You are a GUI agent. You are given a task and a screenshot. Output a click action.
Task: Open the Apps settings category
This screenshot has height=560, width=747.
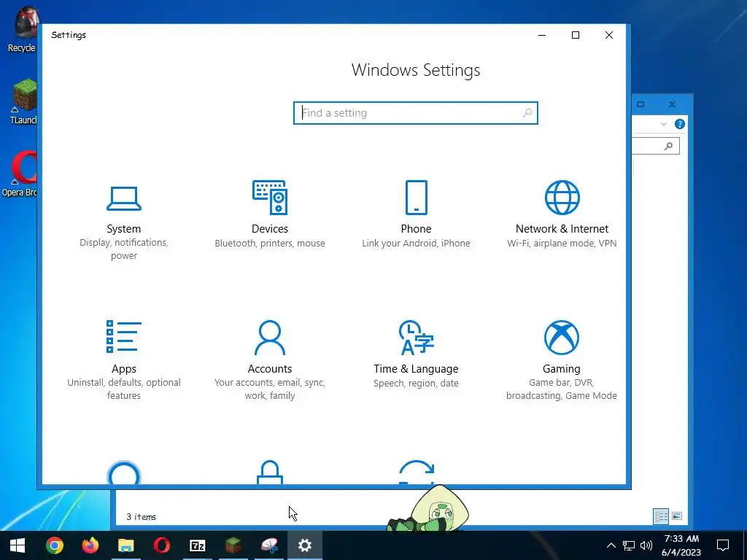click(x=124, y=360)
